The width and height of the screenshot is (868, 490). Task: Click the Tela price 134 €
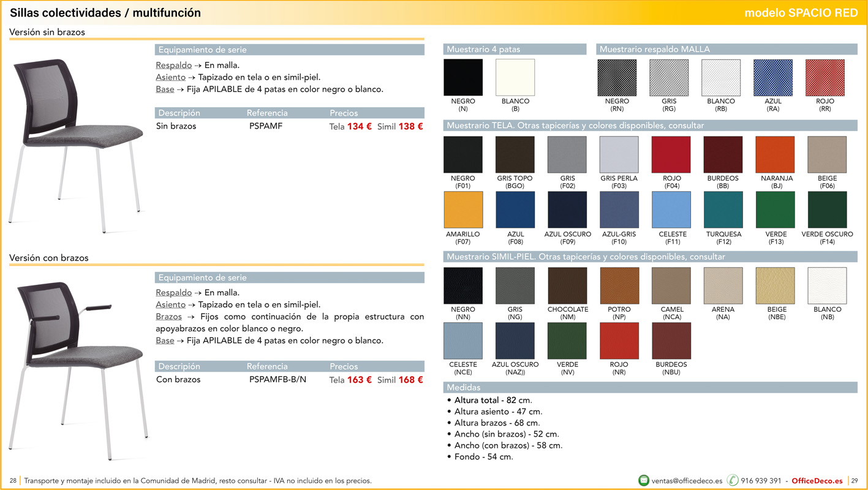pyautogui.click(x=360, y=127)
